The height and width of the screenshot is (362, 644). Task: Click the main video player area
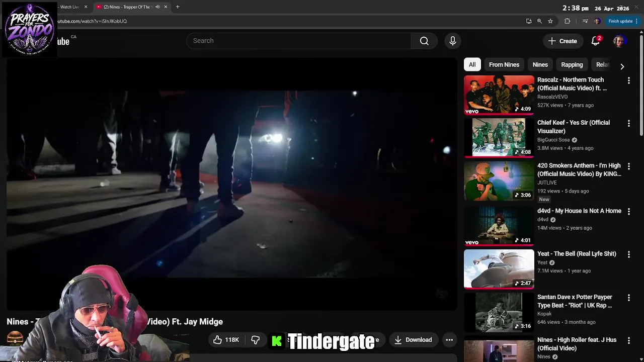coord(231,184)
